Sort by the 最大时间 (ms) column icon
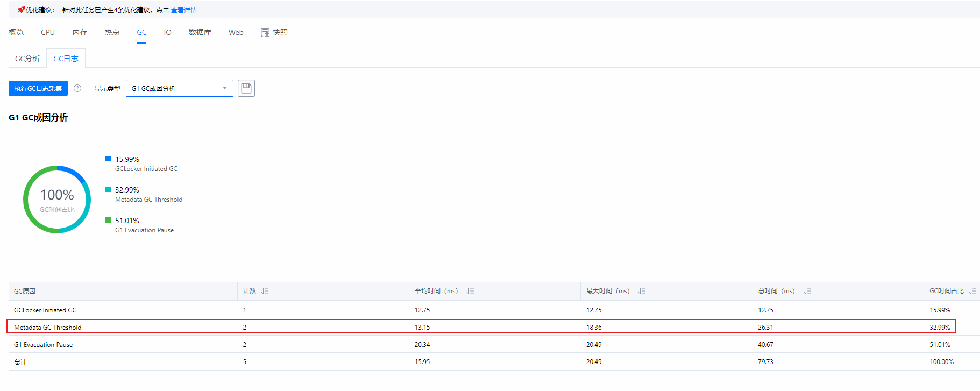Viewport: 980px width, 391px height. (x=642, y=291)
